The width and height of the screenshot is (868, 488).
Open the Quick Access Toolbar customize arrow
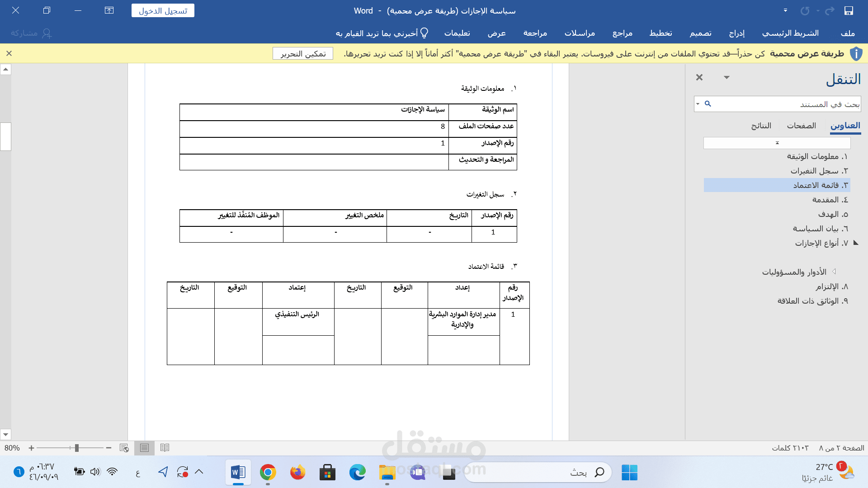pyautogui.click(x=785, y=10)
